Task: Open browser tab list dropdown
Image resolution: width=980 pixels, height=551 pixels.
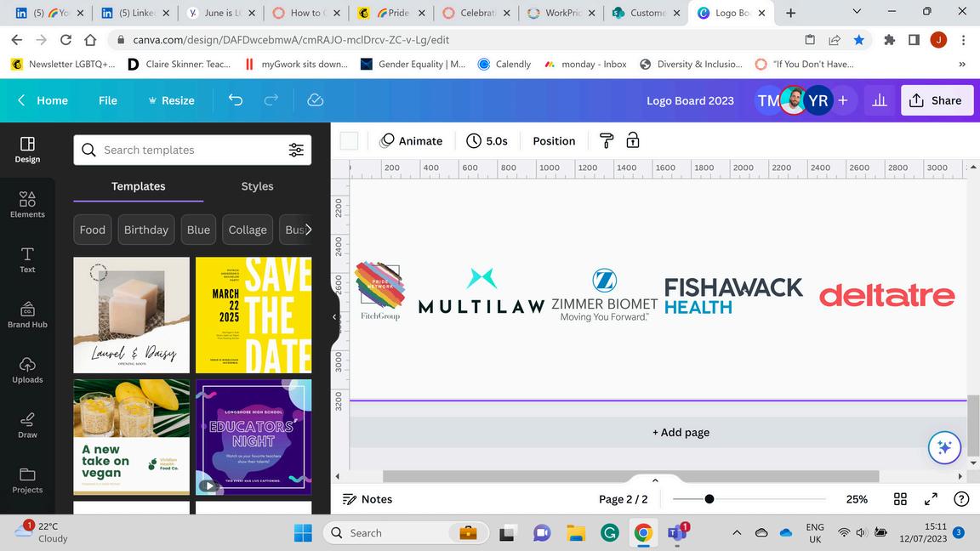Action: point(857,12)
